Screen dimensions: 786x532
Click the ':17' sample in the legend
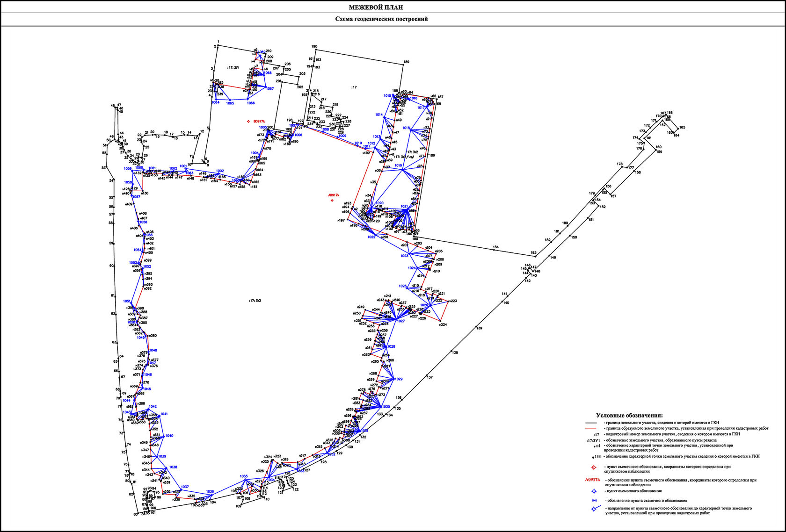coord(596,434)
